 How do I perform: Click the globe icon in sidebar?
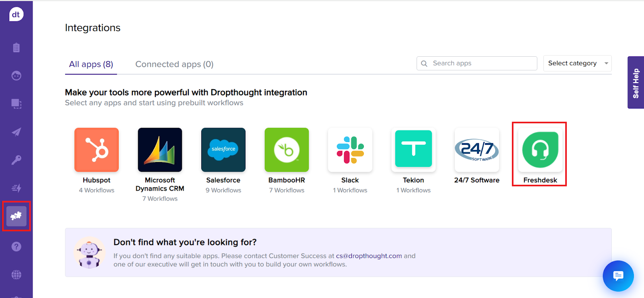tap(16, 275)
